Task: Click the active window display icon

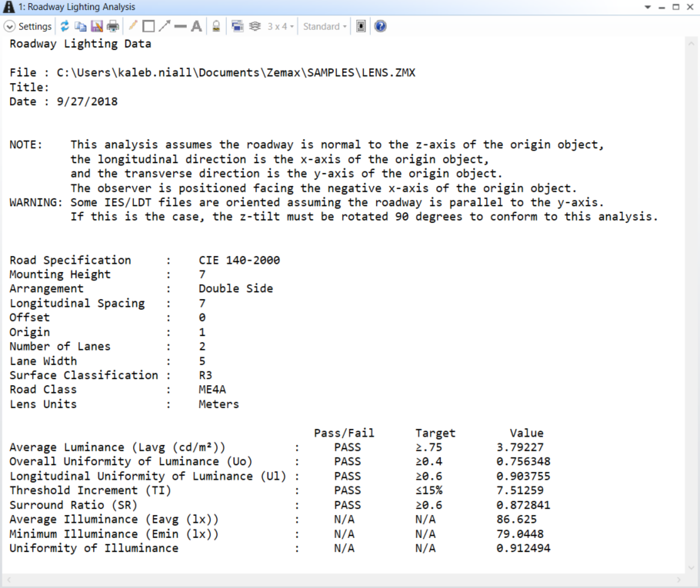Action: coord(361,26)
